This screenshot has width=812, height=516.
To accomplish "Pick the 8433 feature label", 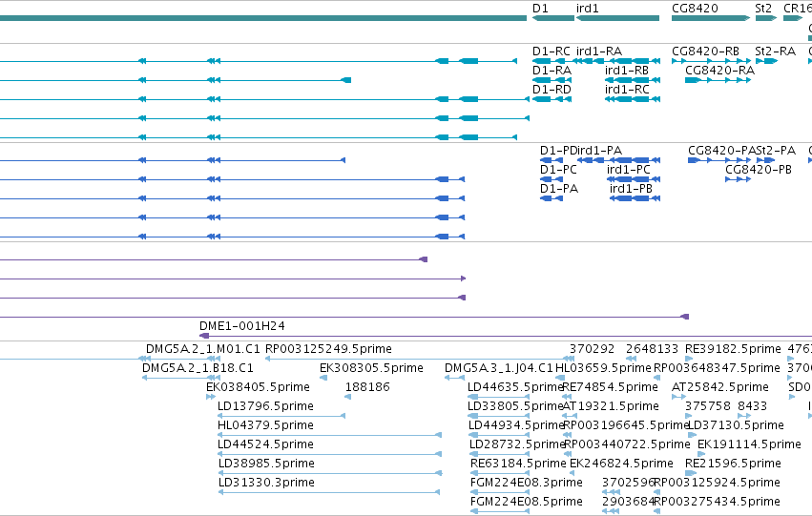I will click(753, 406).
